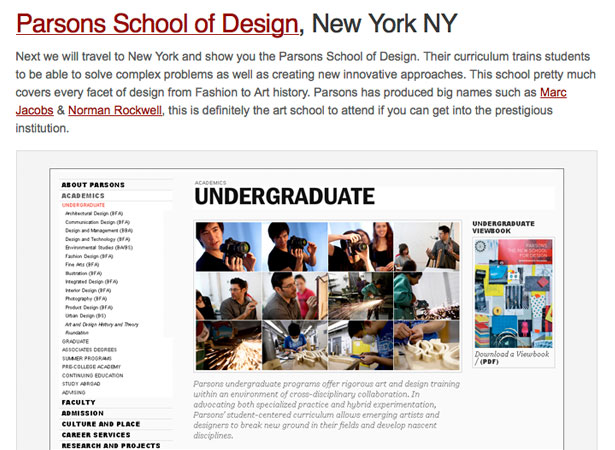Open Architectural Design (BFA) program

point(94,213)
